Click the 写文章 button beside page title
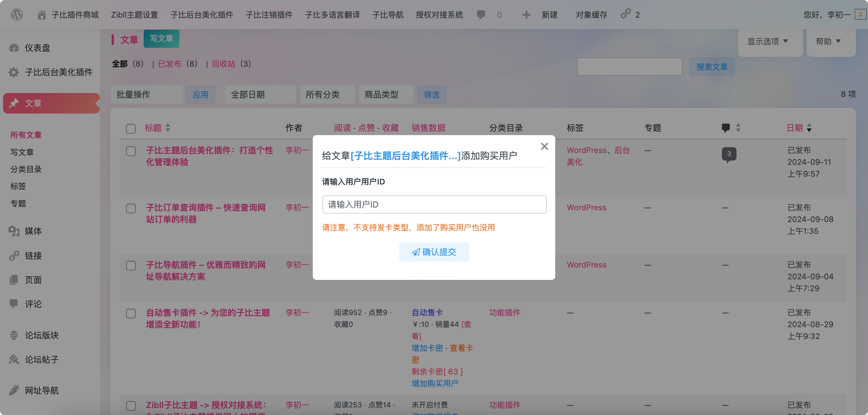The image size is (868, 415). (x=162, y=39)
